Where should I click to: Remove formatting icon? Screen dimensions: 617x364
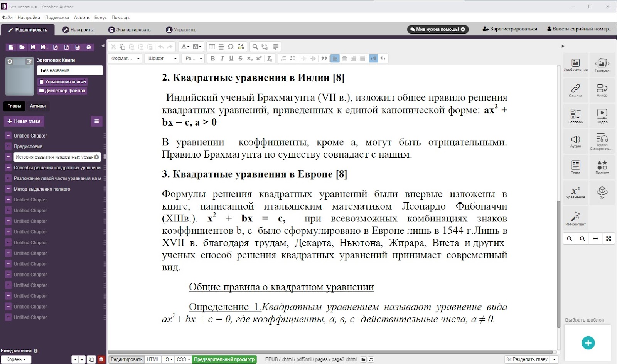pyautogui.click(x=270, y=59)
